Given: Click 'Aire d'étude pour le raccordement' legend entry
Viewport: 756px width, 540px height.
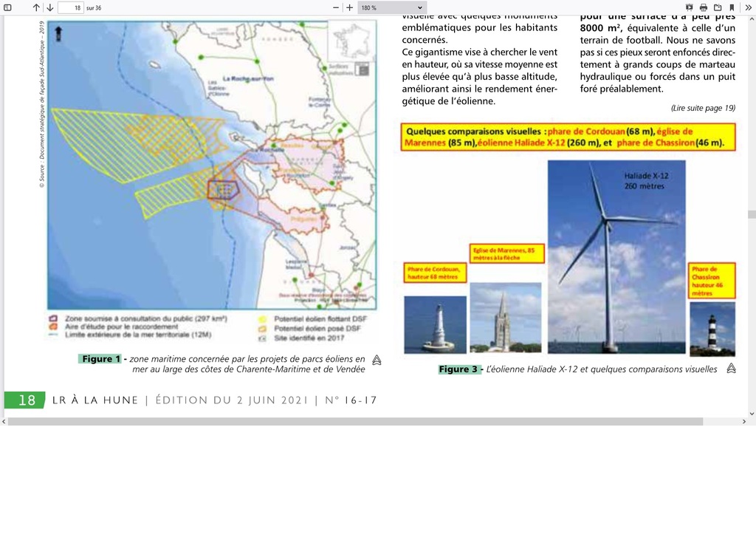Looking at the screenshot, I should pos(122,327).
